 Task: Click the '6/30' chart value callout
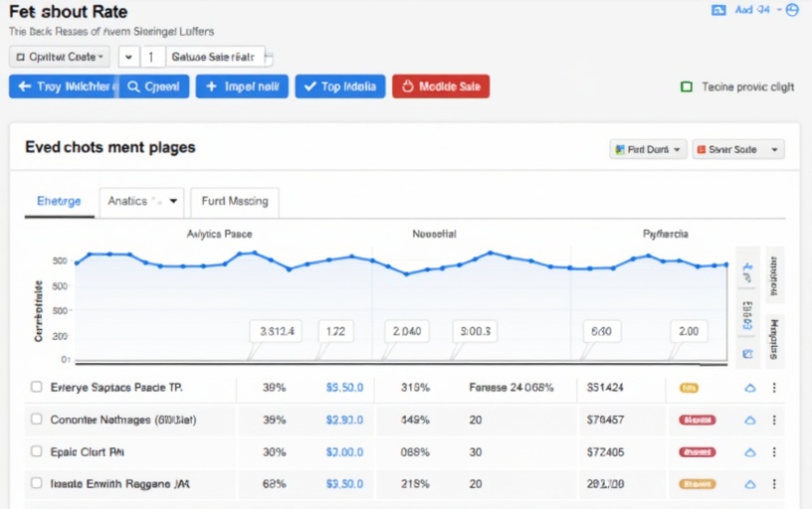601,331
